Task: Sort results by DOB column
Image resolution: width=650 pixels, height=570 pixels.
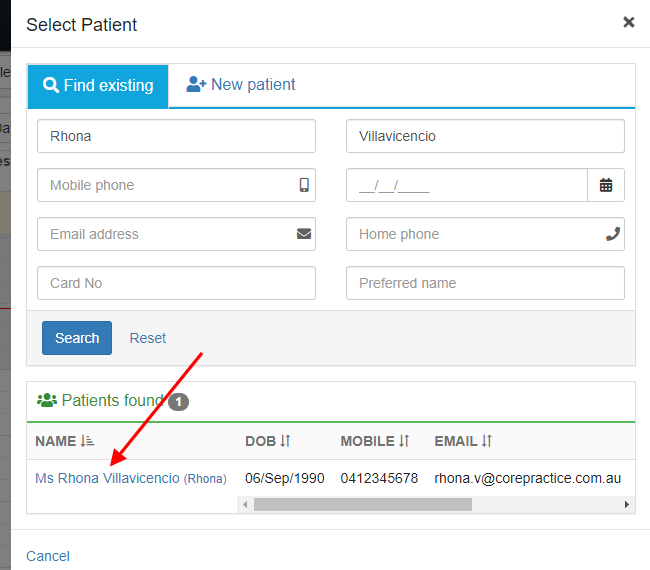Action: [x=268, y=441]
